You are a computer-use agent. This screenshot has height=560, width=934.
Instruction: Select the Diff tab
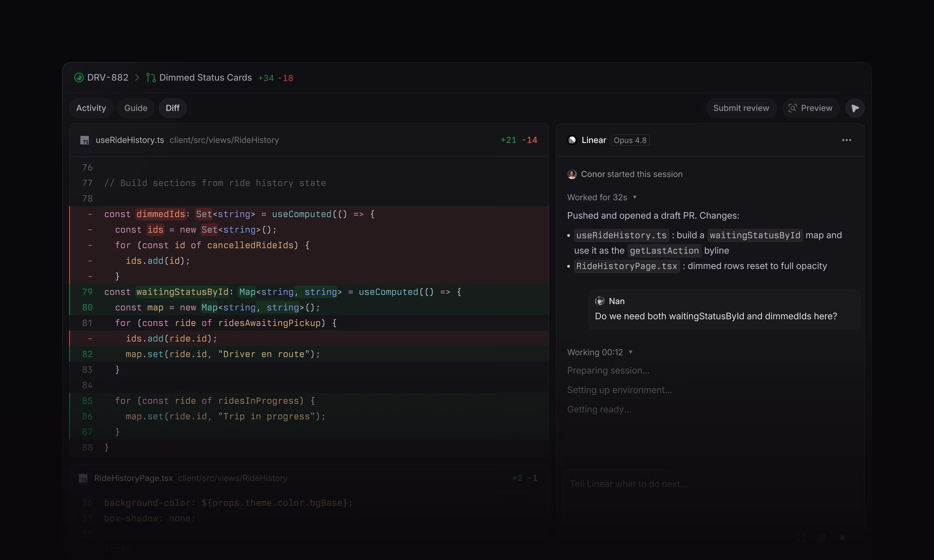tap(173, 108)
